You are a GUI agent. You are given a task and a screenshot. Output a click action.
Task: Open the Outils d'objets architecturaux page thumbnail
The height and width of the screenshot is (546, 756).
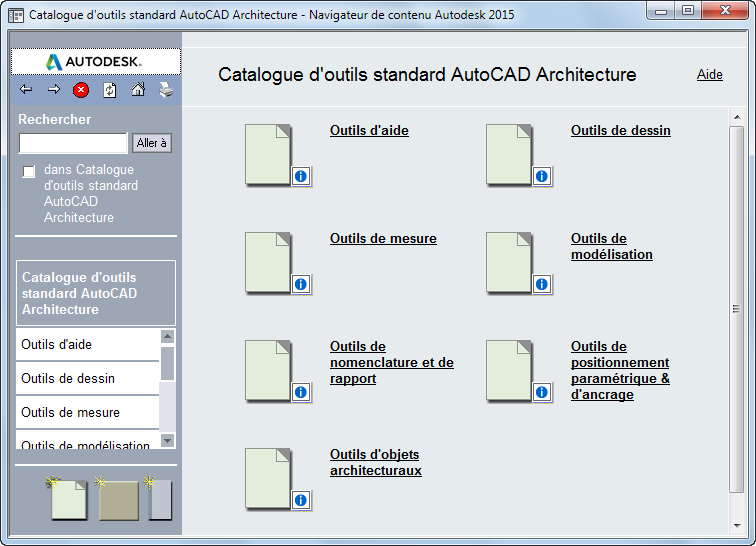pos(268,478)
